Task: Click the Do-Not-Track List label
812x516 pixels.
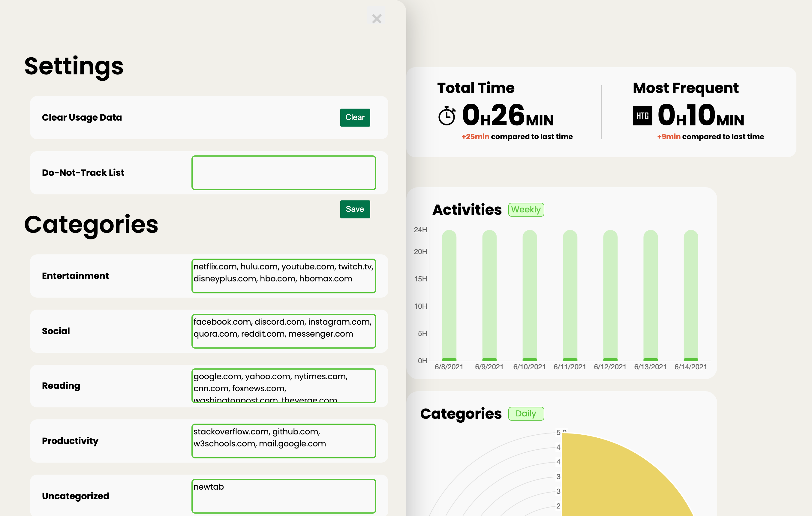Action: pyautogui.click(x=83, y=172)
